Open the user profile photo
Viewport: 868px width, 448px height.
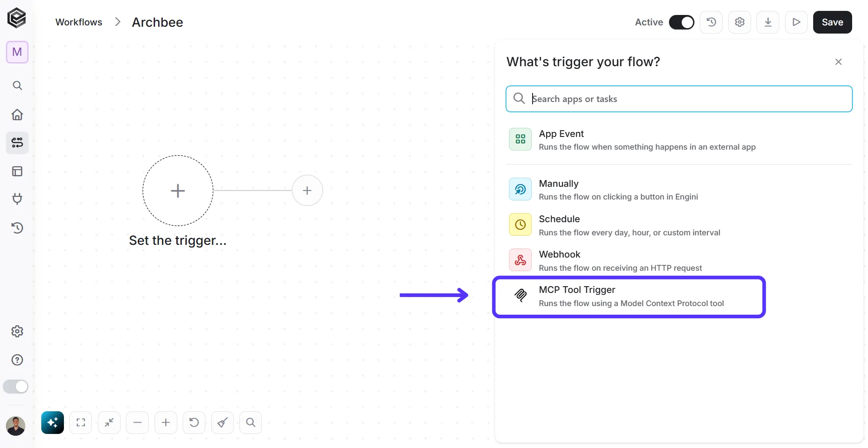click(x=16, y=426)
